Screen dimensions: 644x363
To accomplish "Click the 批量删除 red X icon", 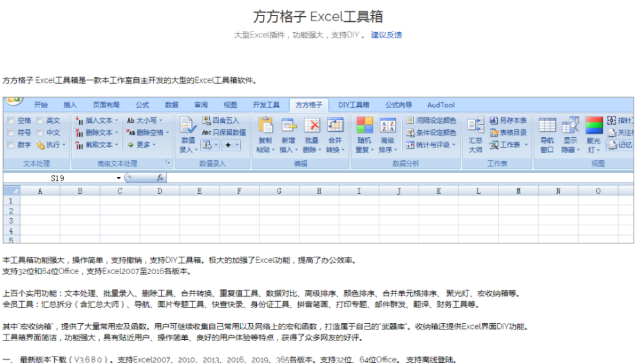I will coord(312,126).
